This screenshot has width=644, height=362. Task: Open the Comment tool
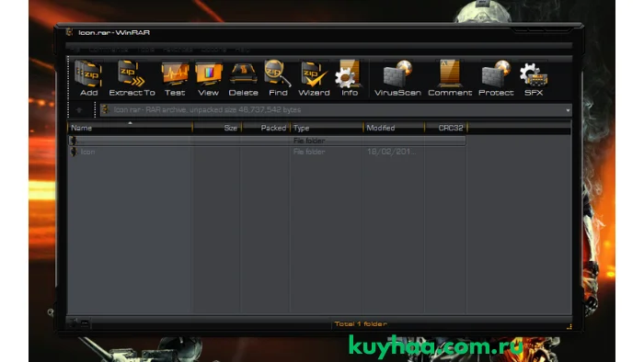(x=450, y=78)
